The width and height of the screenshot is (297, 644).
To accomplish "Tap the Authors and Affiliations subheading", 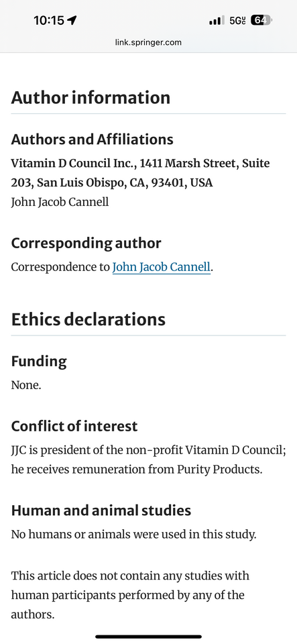I will (x=92, y=140).
